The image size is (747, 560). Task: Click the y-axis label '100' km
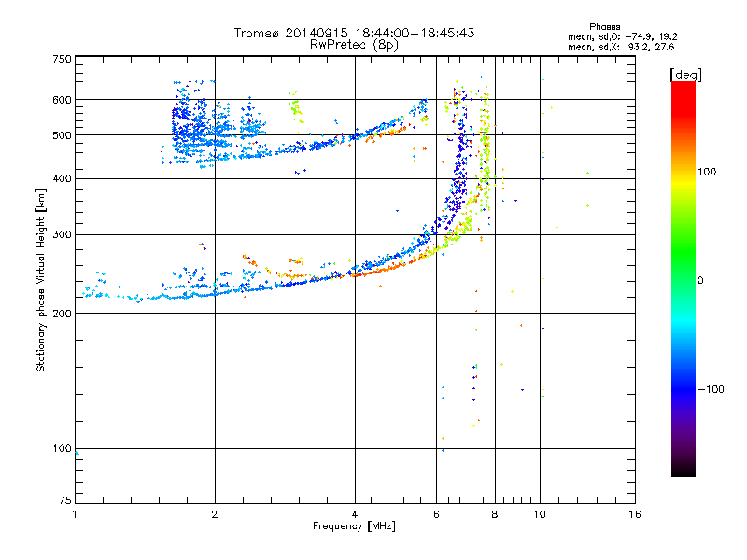coord(63,448)
